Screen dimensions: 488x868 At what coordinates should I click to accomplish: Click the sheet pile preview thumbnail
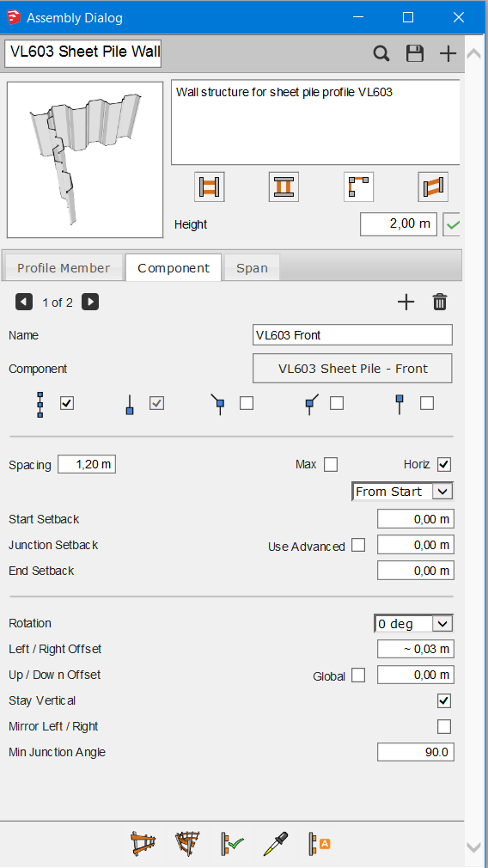(x=85, y=160)
